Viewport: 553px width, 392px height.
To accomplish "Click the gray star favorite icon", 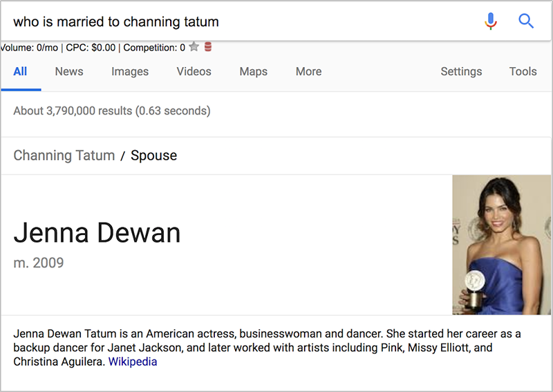I will coord(194,46).
